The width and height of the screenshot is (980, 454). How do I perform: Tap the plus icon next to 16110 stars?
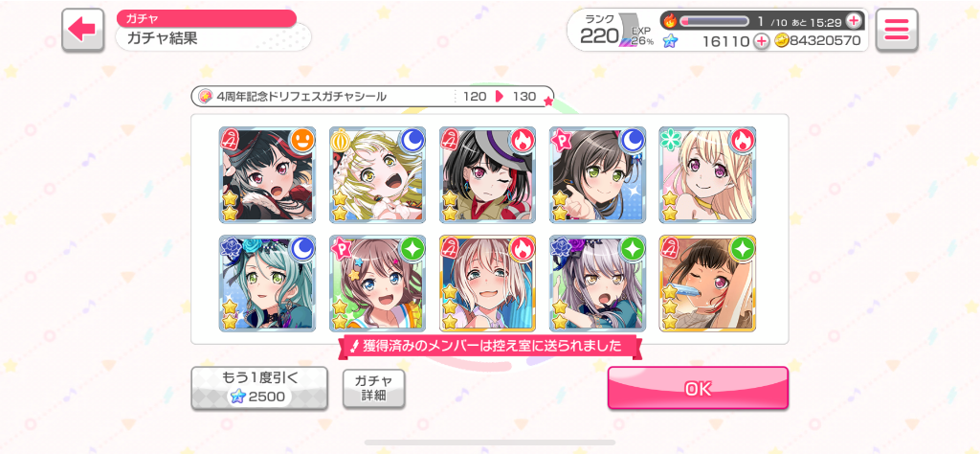pyautogui.click(x=761, y=41)
